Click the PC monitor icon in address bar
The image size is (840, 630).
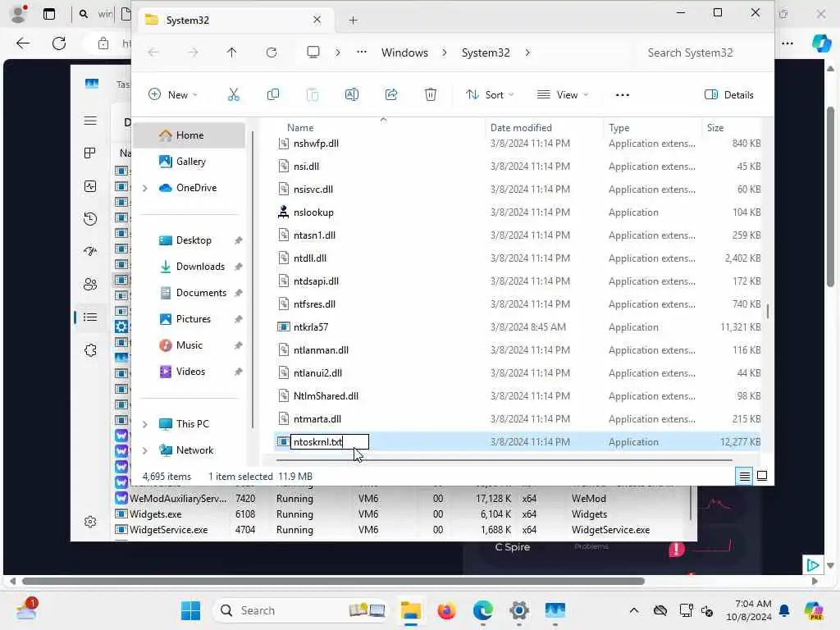(313, 52)
